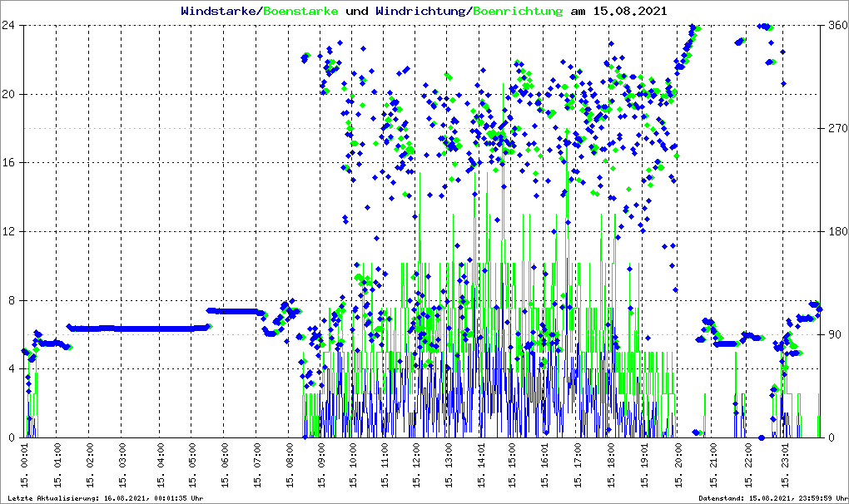Click the green 'Boenstarke' title word
The height and width of the screenshot is (504, 849).
point(300,11)
